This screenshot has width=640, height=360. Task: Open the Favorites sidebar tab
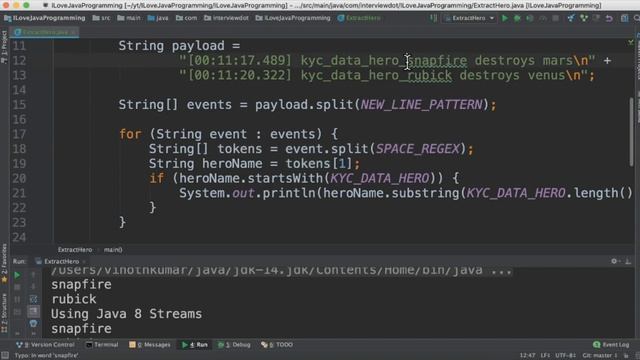[x=4, y=263]
